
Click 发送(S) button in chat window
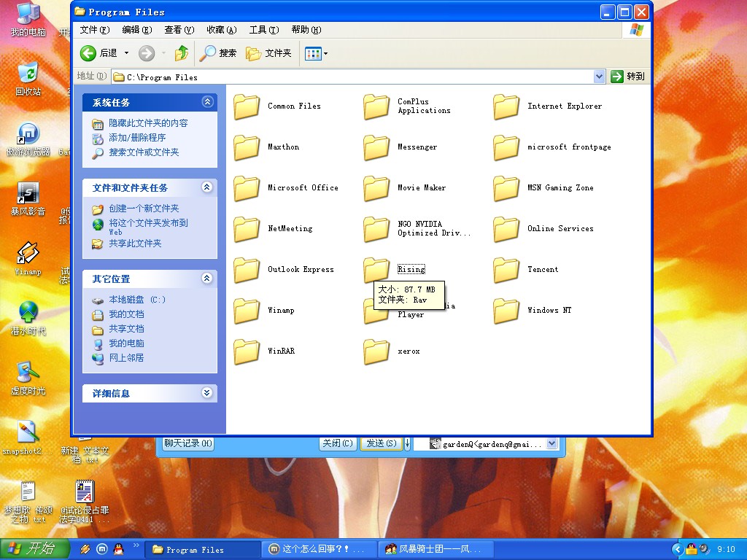pyautogui.click(x=381, y=443)
